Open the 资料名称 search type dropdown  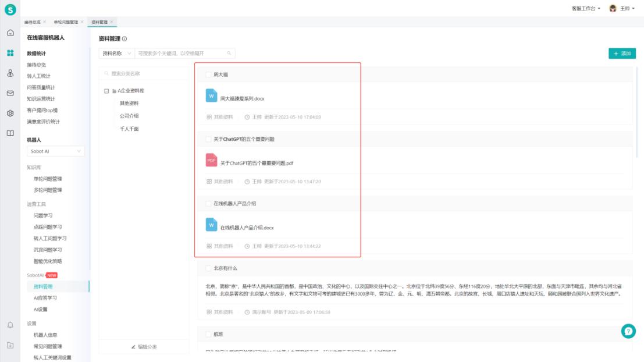116,53
